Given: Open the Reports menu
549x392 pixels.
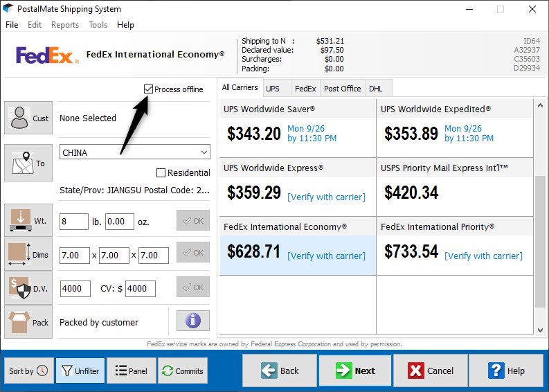Looking at the screenshot, I should pos(65,25).
